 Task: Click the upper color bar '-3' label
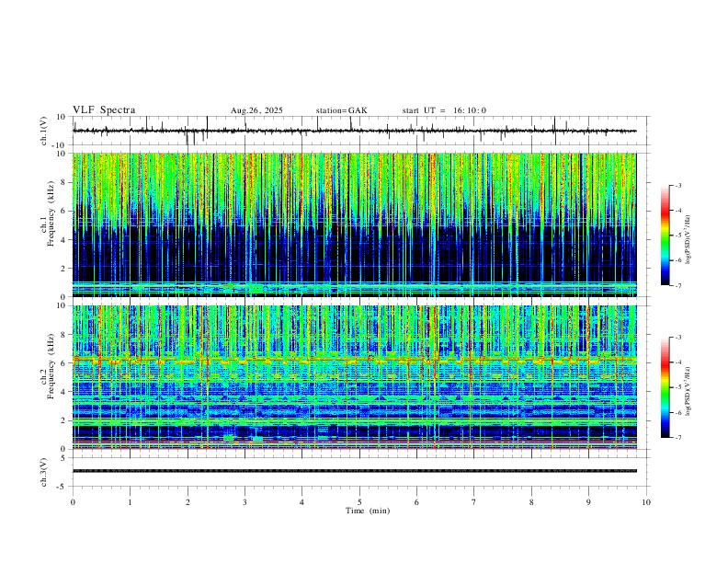point(678,185)
